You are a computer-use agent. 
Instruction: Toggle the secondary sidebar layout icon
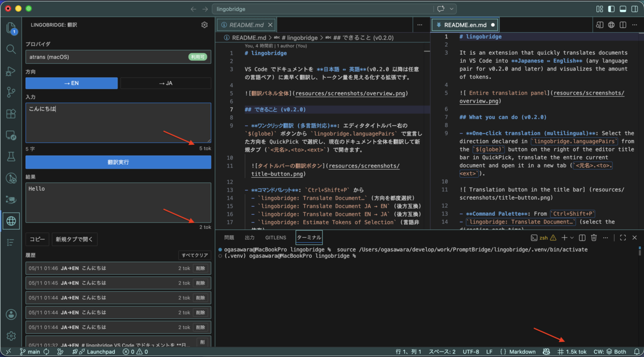[634, 9]
